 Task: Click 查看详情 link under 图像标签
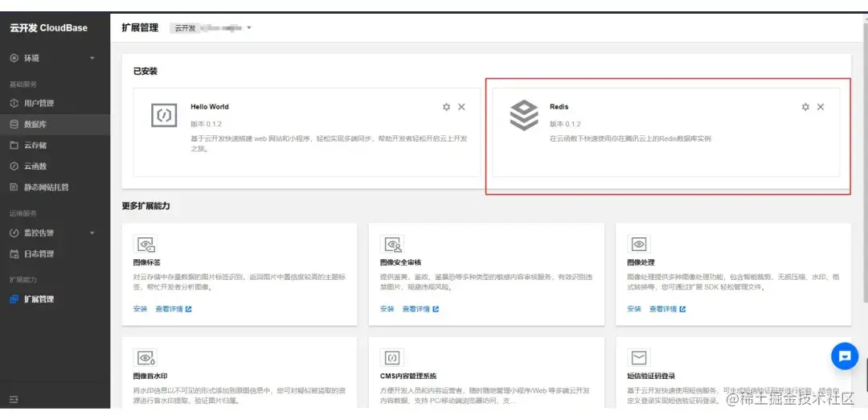(x=169, y=309)
